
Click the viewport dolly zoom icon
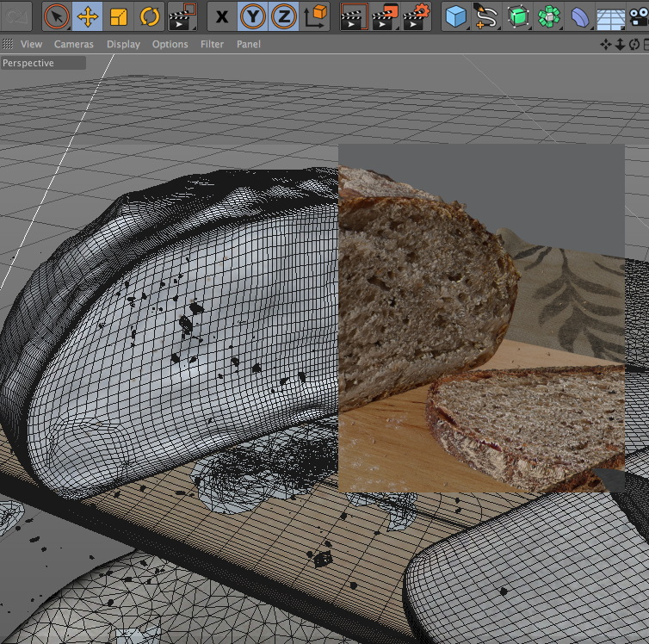click(x=620, y=44)
